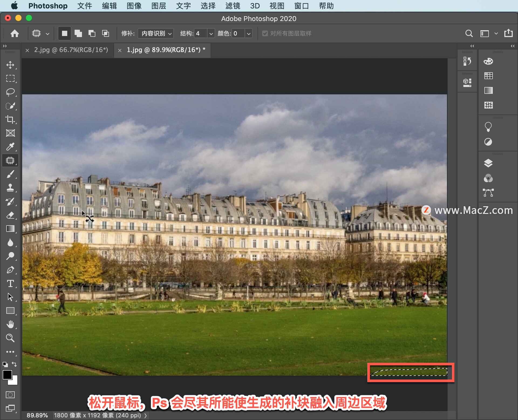Select the Path Selection tool
Screen dimensions: 518x420
tap(10, 297)
